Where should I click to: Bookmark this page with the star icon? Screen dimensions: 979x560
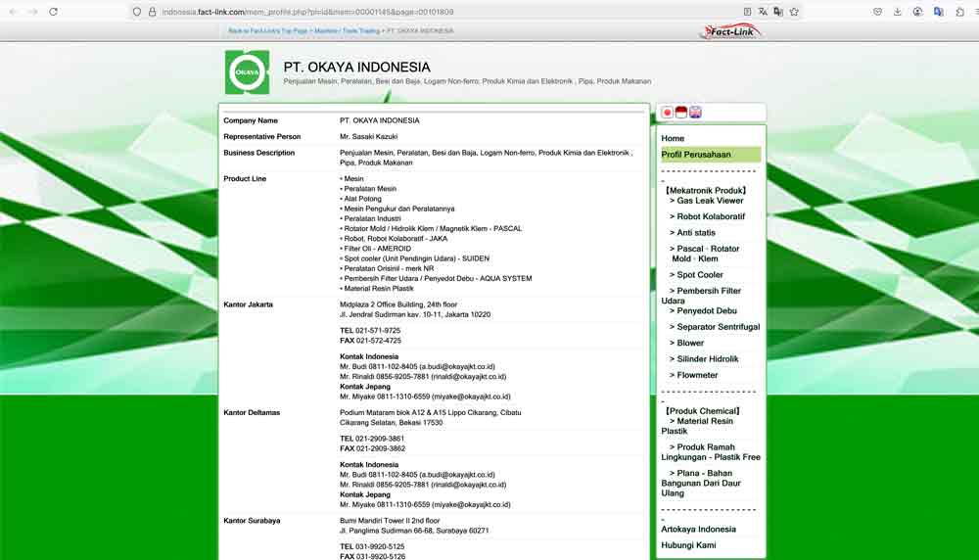click(x=794, y=12)
